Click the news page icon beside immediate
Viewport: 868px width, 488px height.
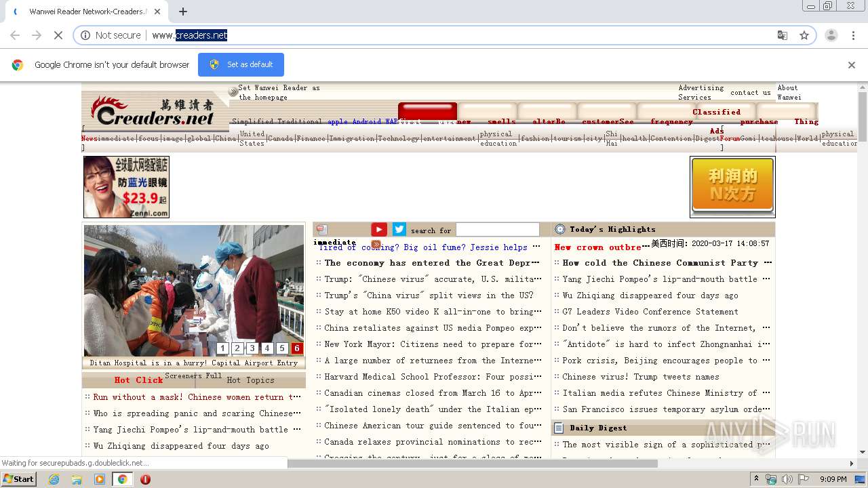[321, 230]
